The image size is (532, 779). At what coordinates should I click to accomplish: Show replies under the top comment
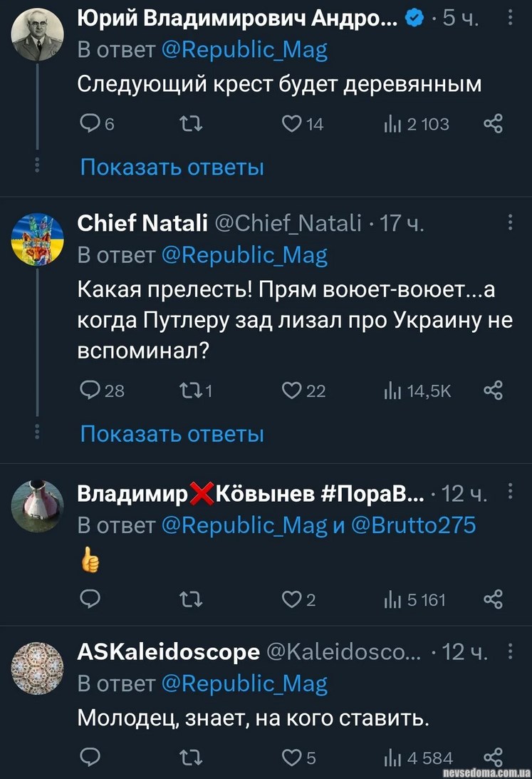[172, 167]
